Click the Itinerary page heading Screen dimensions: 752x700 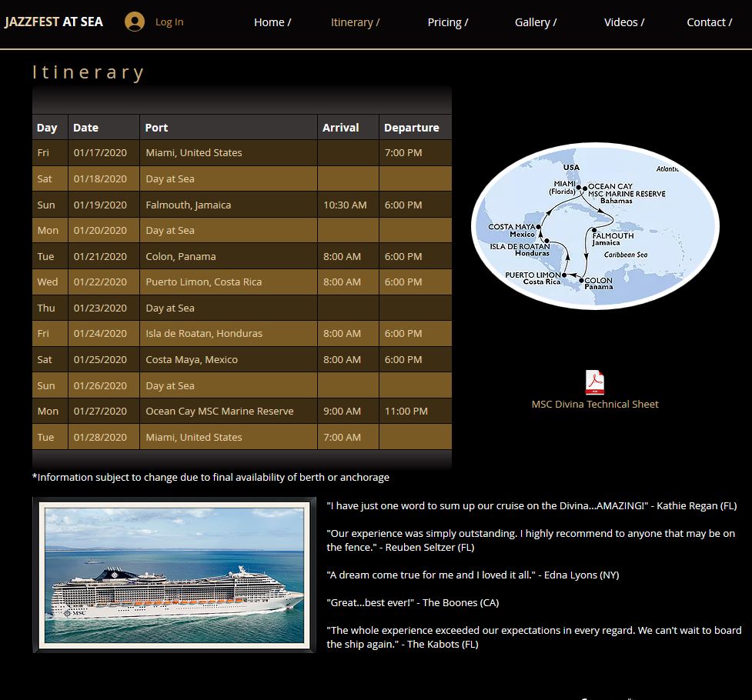pyautogui.click(x=89, y=72)
